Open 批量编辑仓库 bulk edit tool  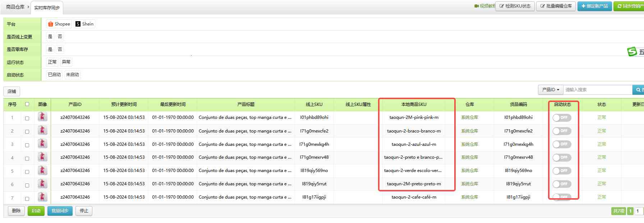[x=556, y=6]
